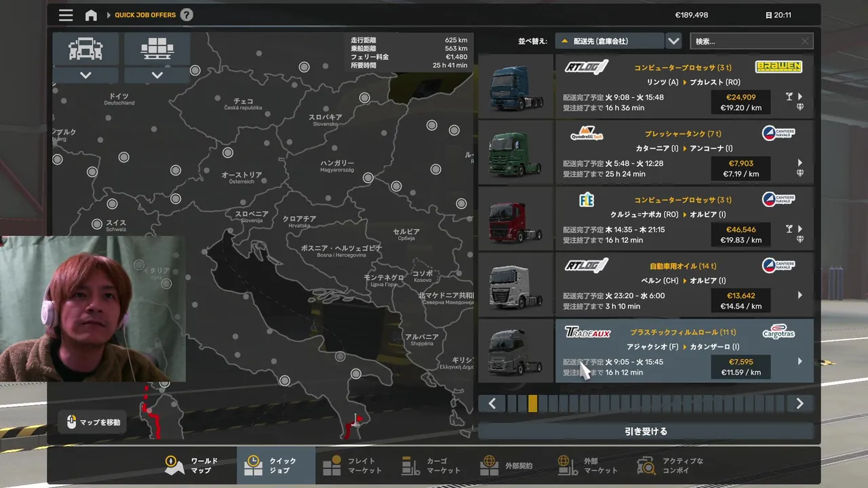868x488 pixels.
Task: Toggle sort order chevron button
Action: click(x=673, y=41)
